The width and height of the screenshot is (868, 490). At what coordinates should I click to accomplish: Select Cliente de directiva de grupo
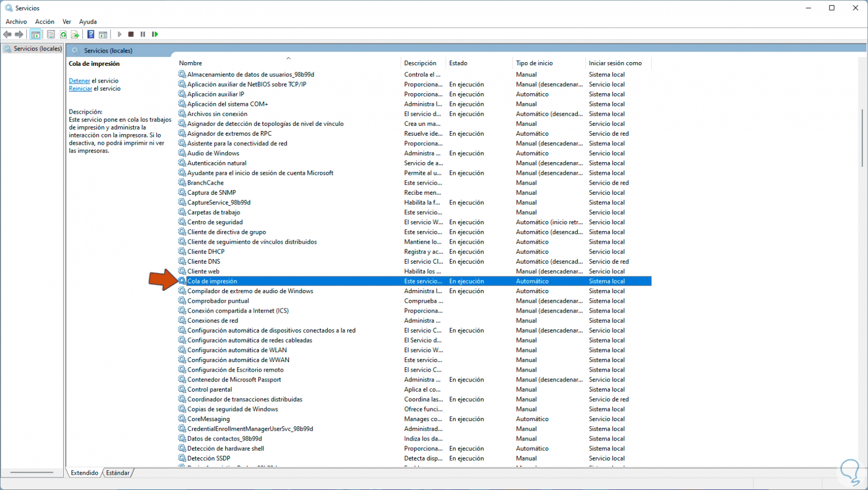pyautogui.click(x=227, y=232)
